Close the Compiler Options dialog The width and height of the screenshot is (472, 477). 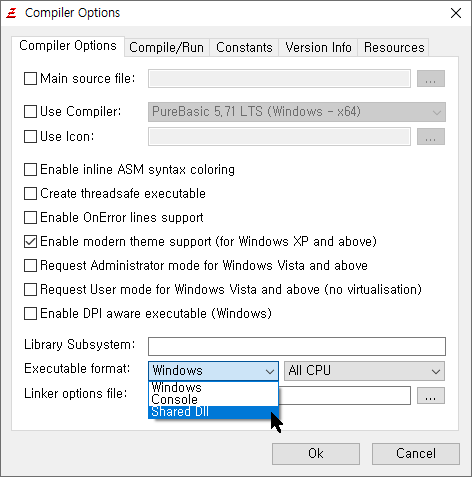(456, 13)
